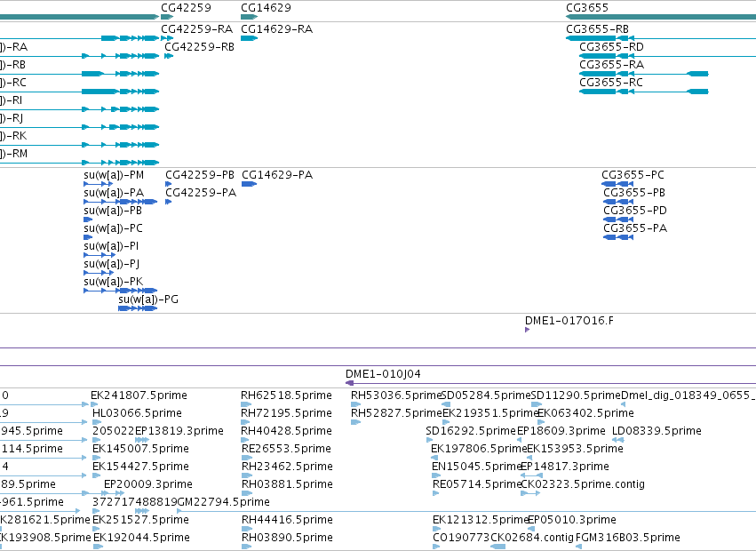Image resolution: width=756 pixels, height=551 pixels.
Task: Click the CG42259-RB transcript label
Action: [199, 47]
